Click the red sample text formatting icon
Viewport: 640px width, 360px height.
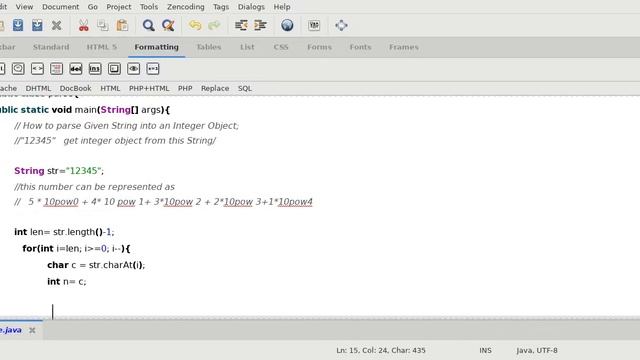pyautogui.click(x=56, y=69)
